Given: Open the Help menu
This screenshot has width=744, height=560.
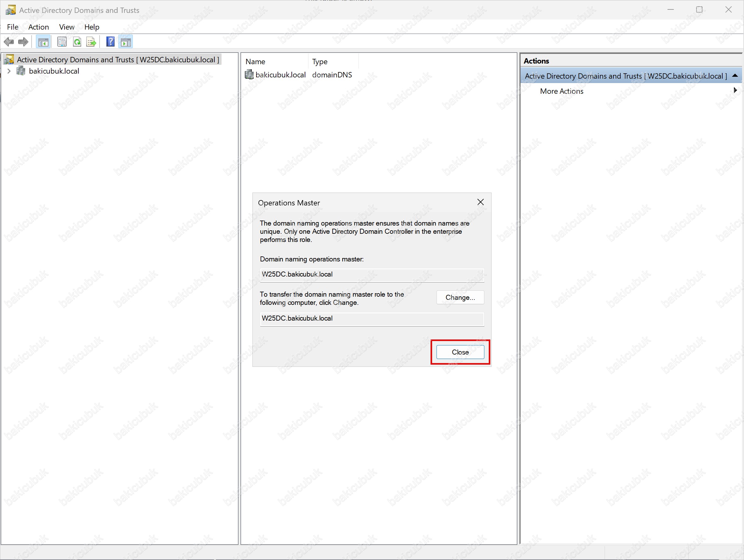Looking at the screenshot, I should (92, 27).
